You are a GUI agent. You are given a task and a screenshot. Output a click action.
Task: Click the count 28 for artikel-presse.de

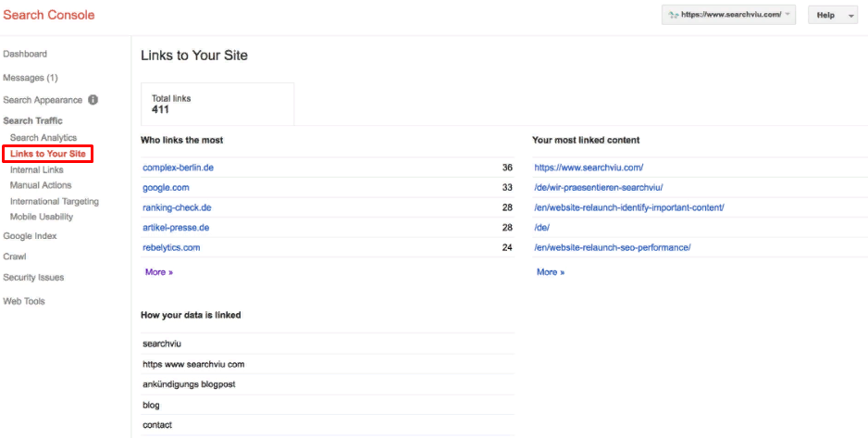(507, 228)
